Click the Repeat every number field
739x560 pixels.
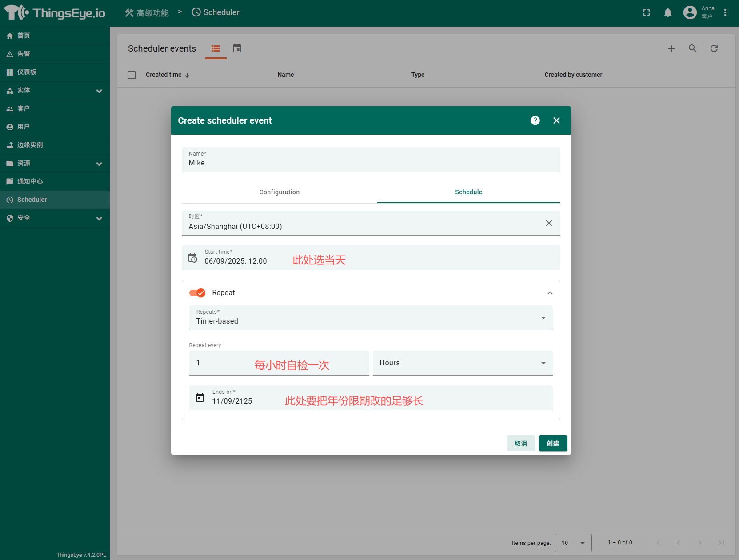pyautogui.click(x=222, y=363)
